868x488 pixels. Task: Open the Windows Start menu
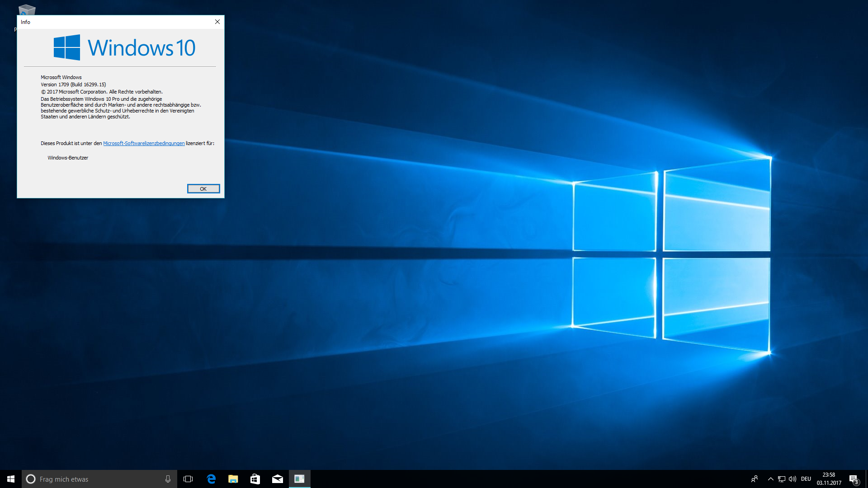[11, 479]
